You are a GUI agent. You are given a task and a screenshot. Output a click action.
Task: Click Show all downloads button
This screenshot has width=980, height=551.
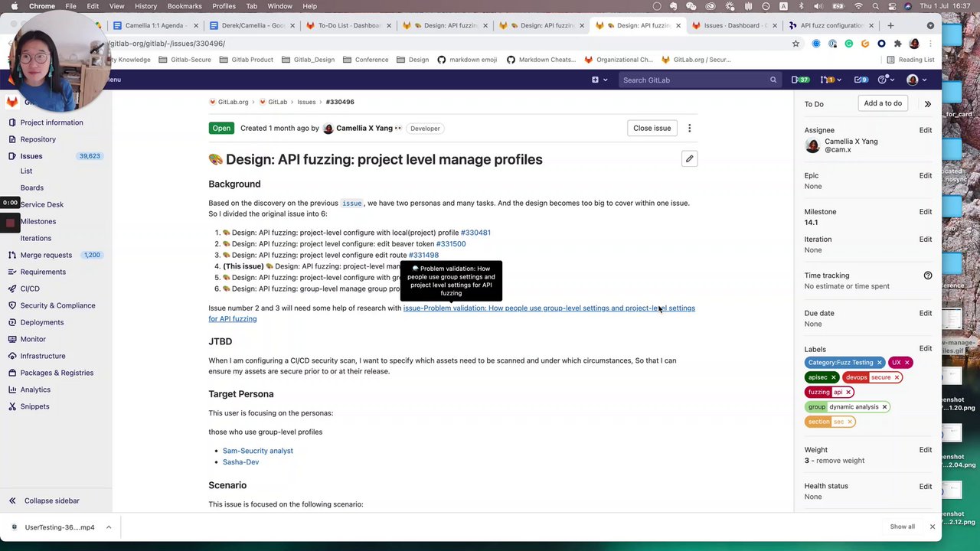902,527
